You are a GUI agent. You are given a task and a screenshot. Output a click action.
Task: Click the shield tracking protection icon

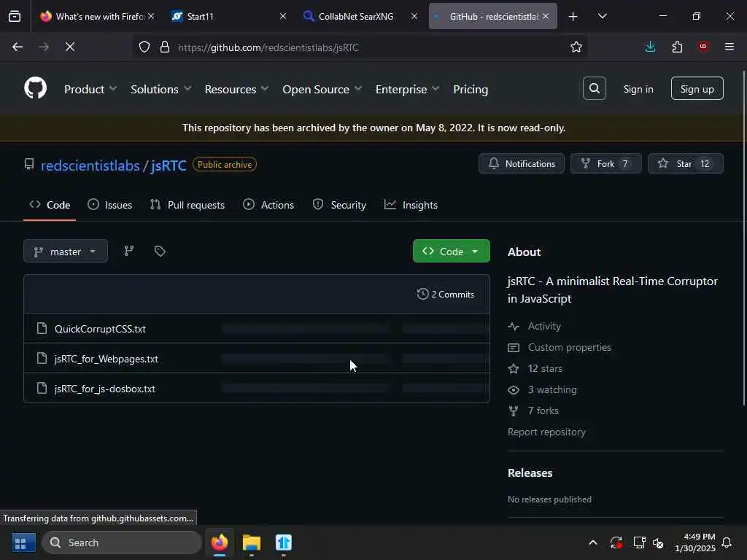point(144,47)
